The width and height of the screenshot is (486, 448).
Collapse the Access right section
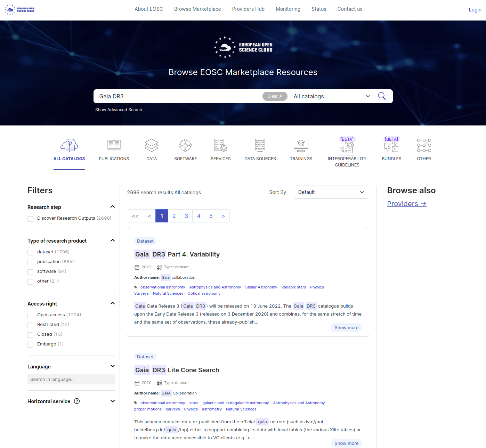pos(113,303)
